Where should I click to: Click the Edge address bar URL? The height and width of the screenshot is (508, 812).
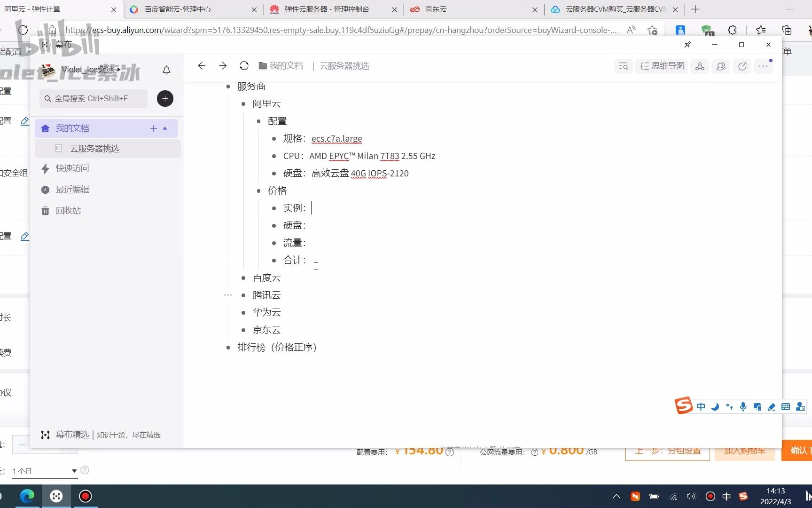coord(340,30)
